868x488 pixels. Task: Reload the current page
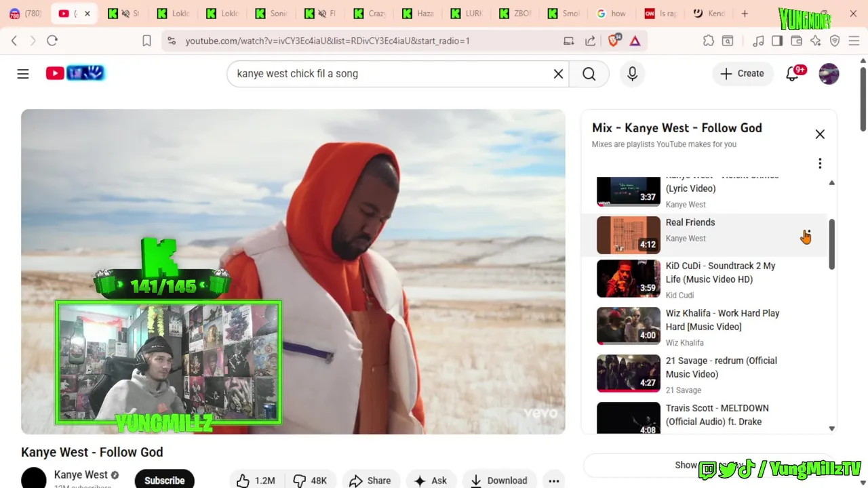[52, 41]
